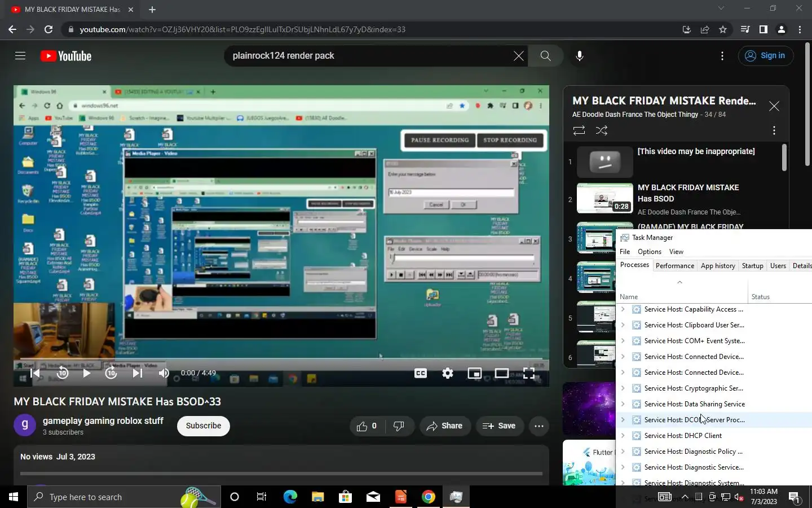812x508 pixels.
Task: Go to the YouTube home logo
Action: (66, 56)
